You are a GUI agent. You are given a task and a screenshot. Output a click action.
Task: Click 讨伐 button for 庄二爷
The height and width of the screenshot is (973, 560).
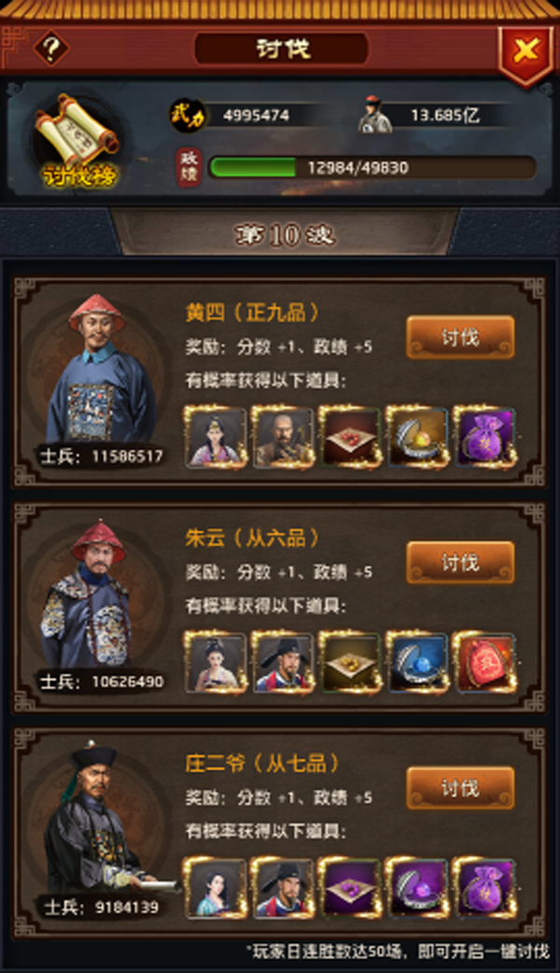(x=460, y=788)
